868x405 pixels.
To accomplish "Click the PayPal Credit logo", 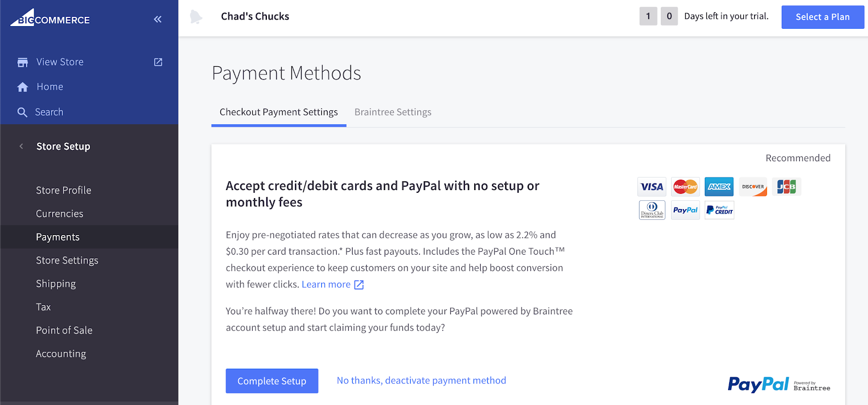I will [719, 210].
